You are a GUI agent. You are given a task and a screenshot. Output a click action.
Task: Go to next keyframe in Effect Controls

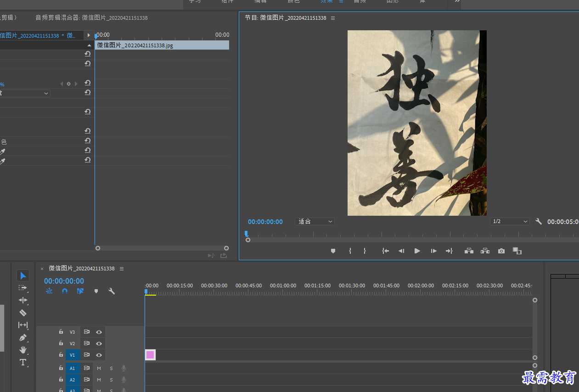(76, 84)
